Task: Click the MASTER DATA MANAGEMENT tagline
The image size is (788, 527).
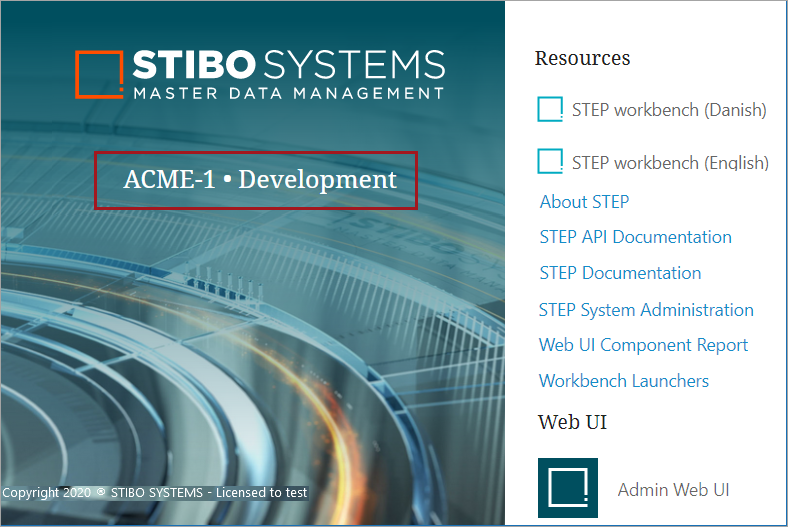Action: (289, 93)
